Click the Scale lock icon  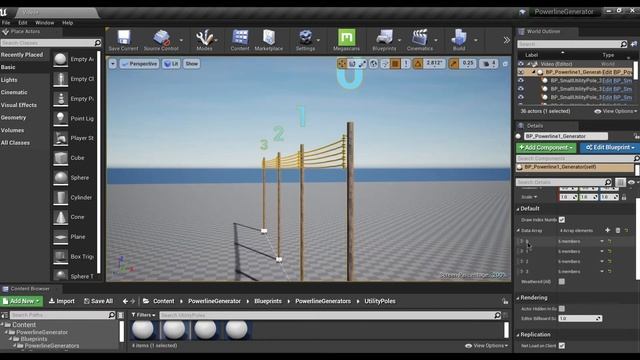click(x=624, y=197)
